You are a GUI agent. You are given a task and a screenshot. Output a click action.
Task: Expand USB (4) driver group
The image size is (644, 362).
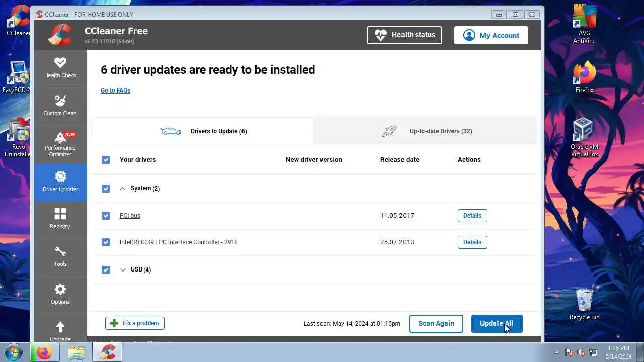tap(123, 270)
